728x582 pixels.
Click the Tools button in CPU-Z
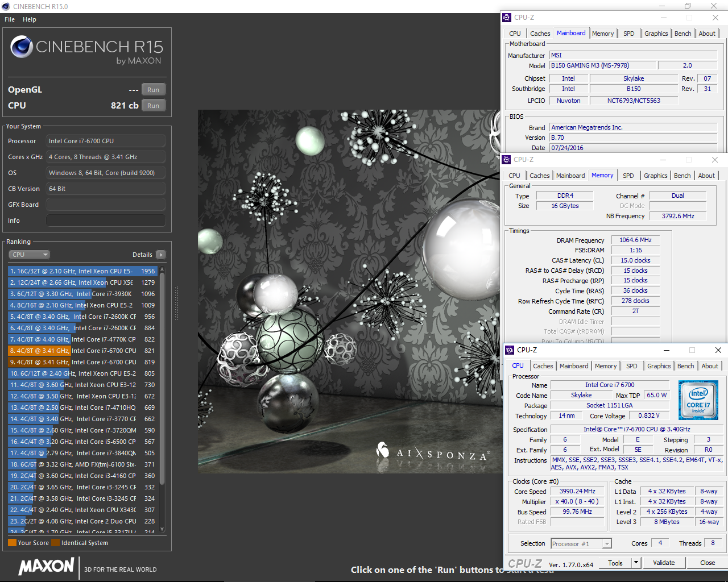pyautogui.click(x=615, y=563)
